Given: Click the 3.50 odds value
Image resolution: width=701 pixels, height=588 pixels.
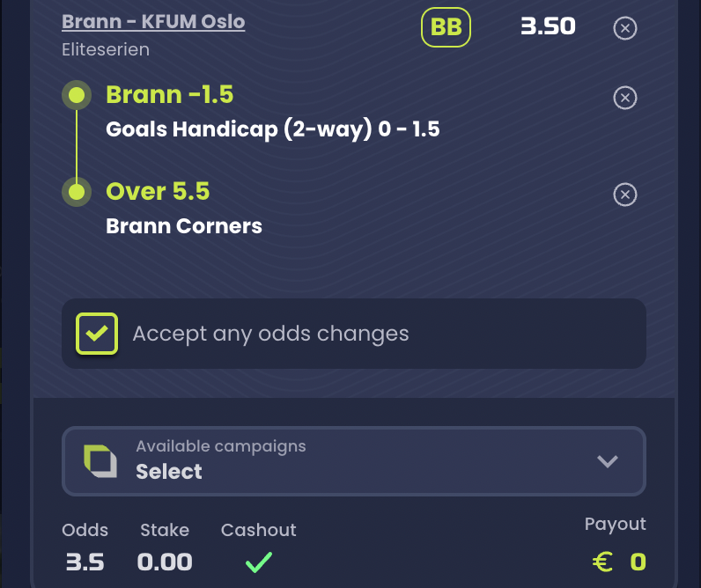Looking at the screenshot, I should point(548,26).
